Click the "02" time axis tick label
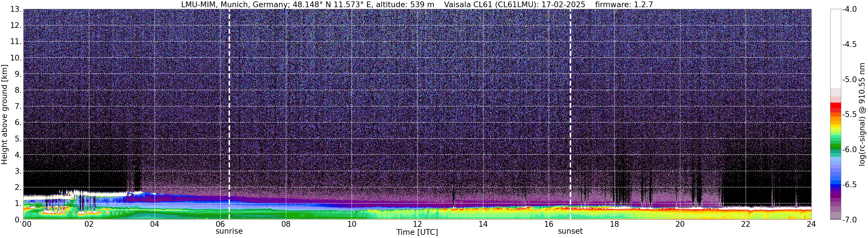This screenshot has width=868, height=238. [x=89, y=224]
